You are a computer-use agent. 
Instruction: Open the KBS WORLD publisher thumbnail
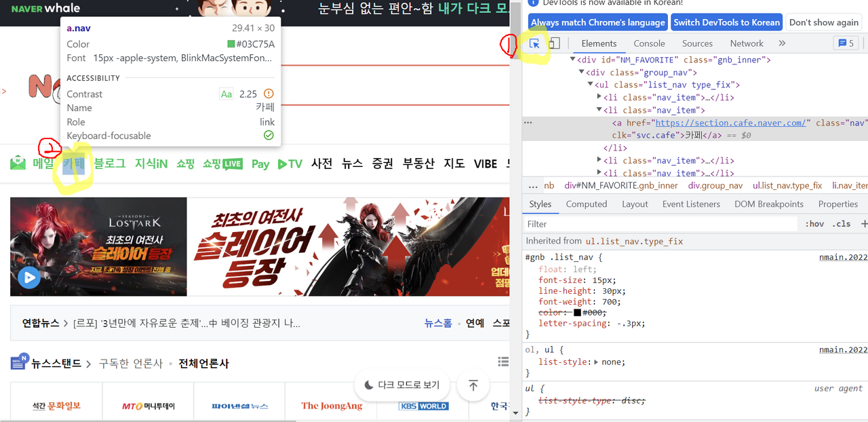423,406
